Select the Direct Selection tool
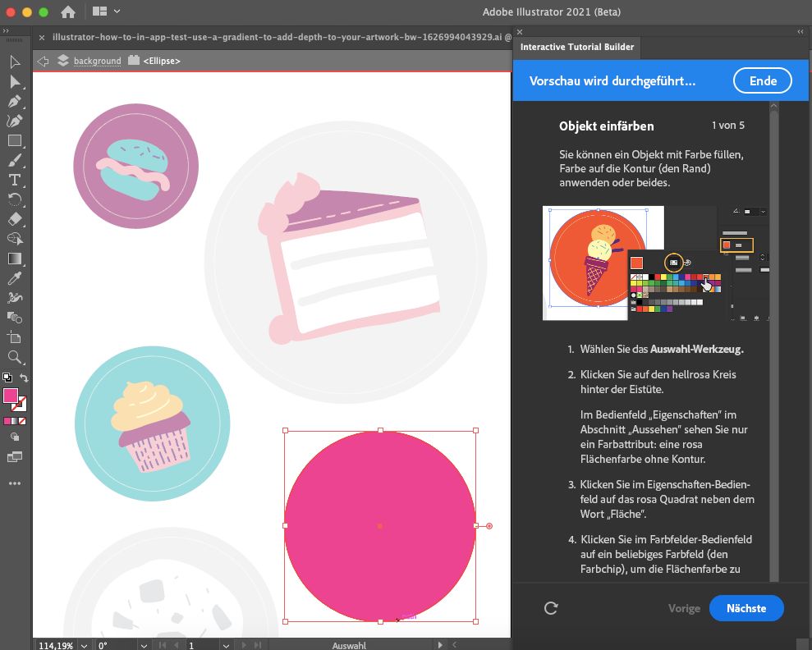Image resolution: width=812 pixels, height=650 pixels. [x=15, y=82]
